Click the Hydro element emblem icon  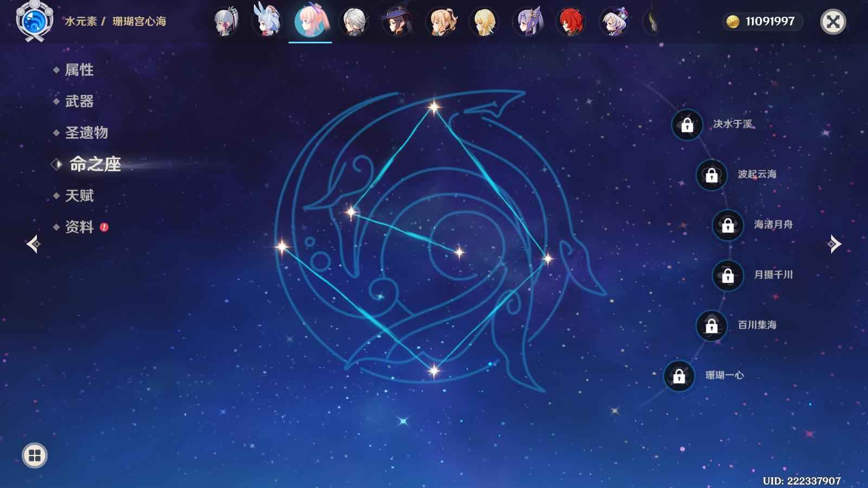coord(34,22)
